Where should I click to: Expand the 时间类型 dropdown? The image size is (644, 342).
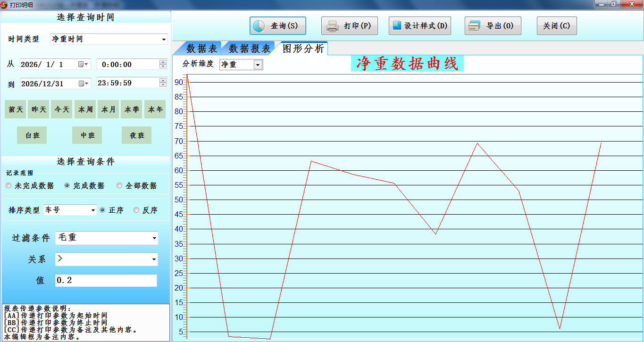click(164, 40)
